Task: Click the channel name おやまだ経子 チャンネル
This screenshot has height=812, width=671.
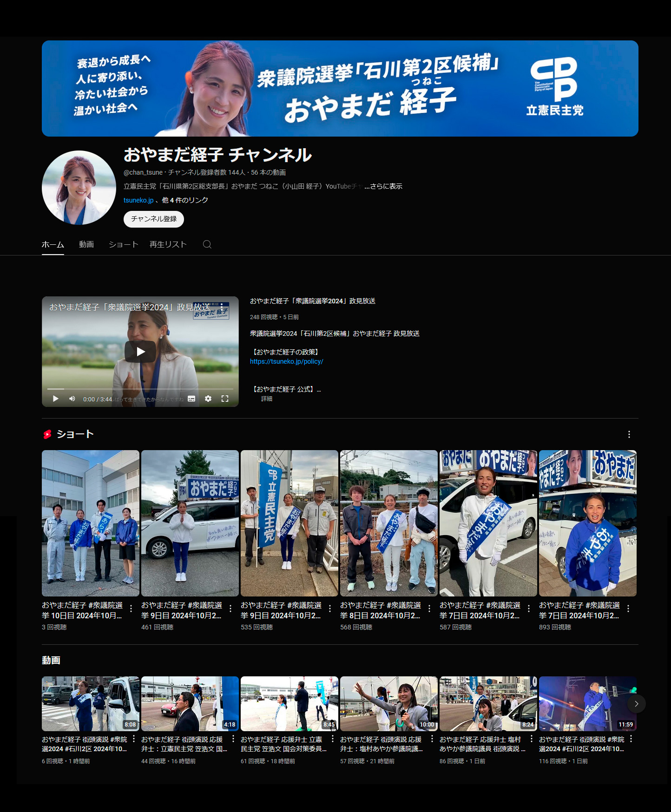Action: click(x=217, y=155)
